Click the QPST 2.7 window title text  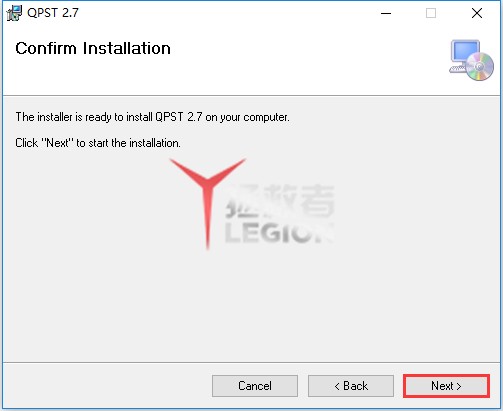coord(53,13)
